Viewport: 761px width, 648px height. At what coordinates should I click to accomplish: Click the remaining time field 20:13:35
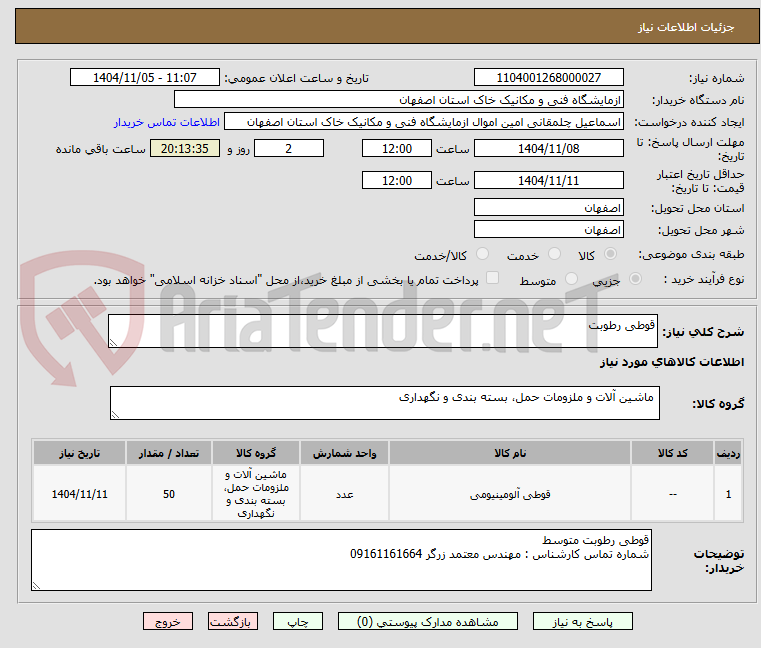coord(184,149)
